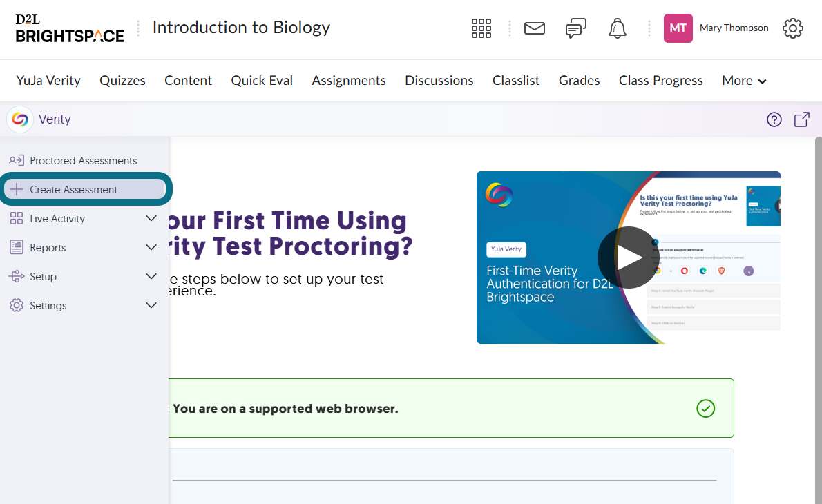Click the Setup plug icon
This screenshot has height=504, width=822.
[17, 276]
